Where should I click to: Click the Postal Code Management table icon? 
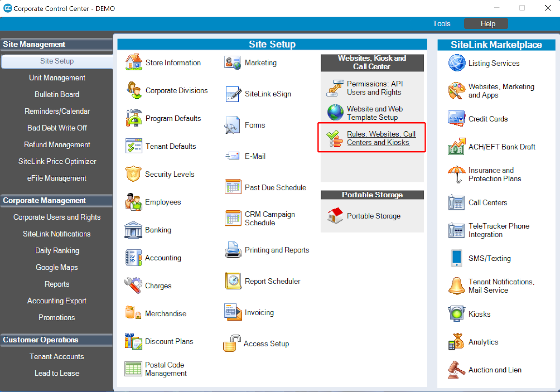click(133, 369)
